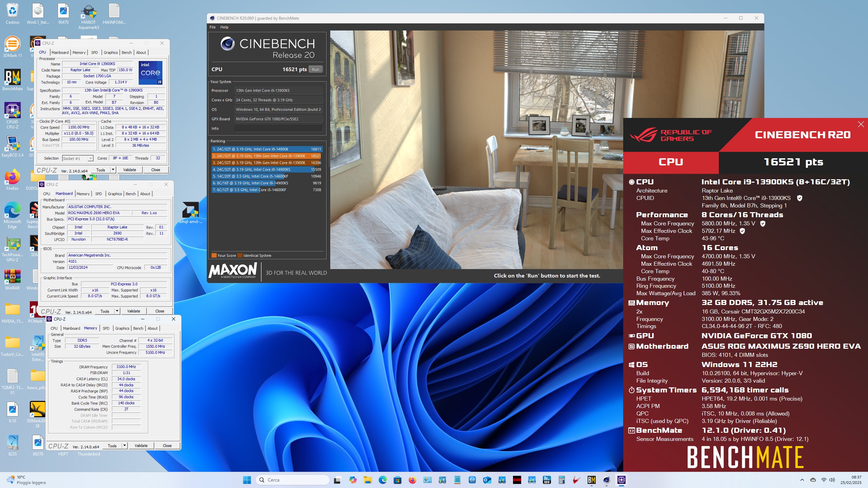The image size is (868, 488).
Task: Open clock showing 08:37 25/02/2025
Action: click(851, 480)
